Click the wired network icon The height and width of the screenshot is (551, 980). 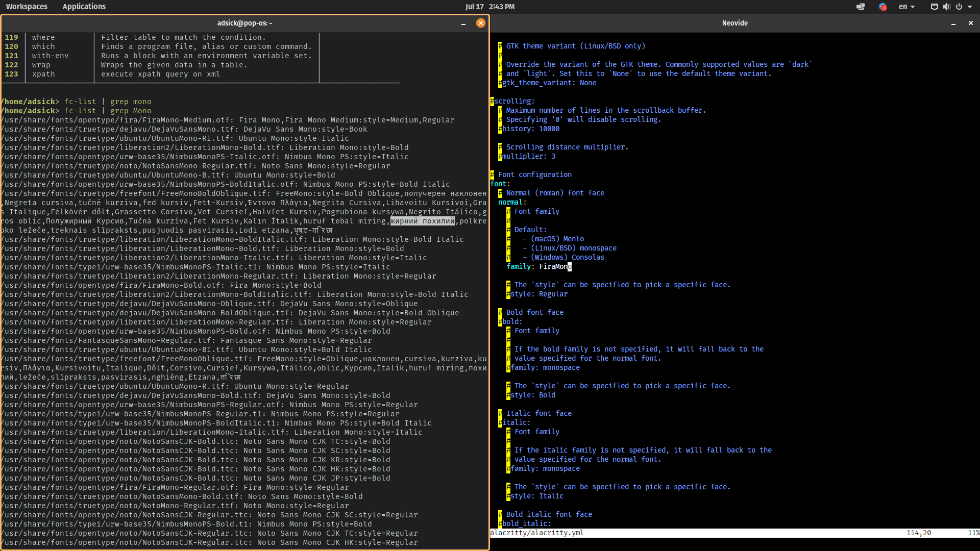(934, 7)
